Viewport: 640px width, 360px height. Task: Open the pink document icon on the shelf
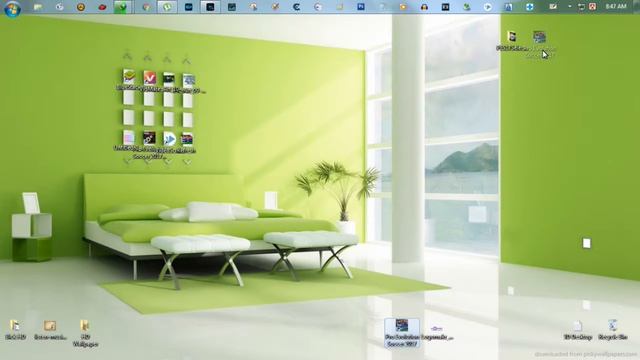tap(129, 138)
